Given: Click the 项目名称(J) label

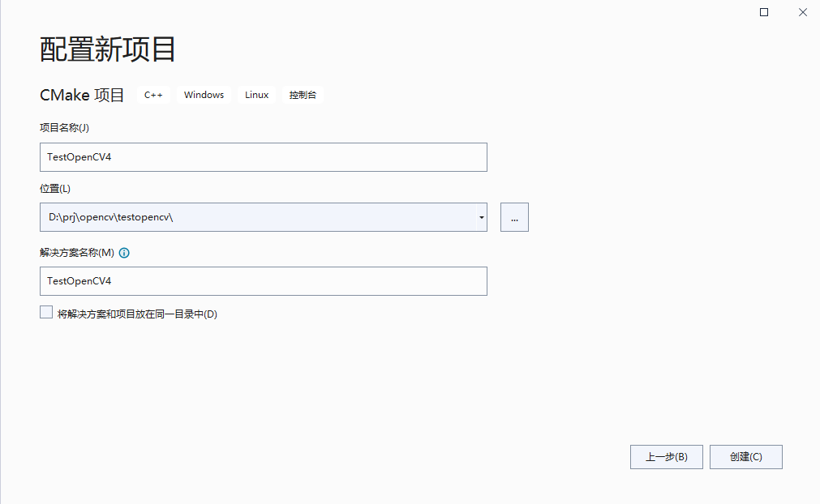Looking at the screenshot, I should tap(62, 127).
